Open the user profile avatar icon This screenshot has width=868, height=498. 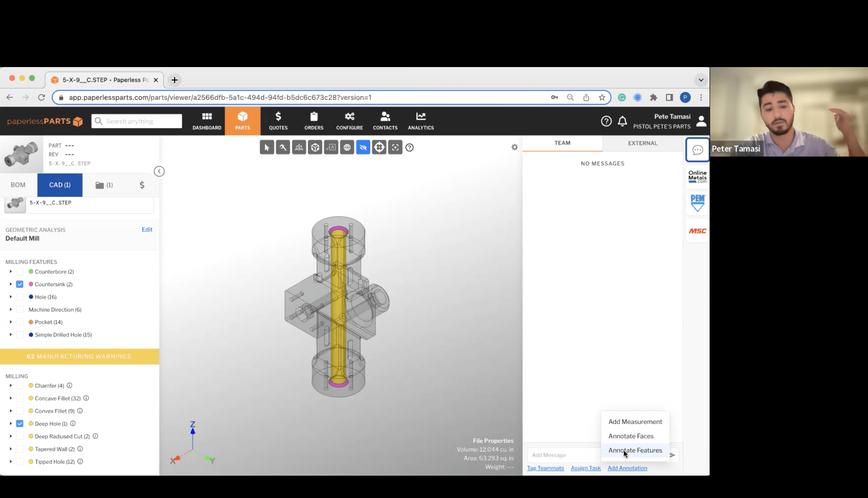701,121
